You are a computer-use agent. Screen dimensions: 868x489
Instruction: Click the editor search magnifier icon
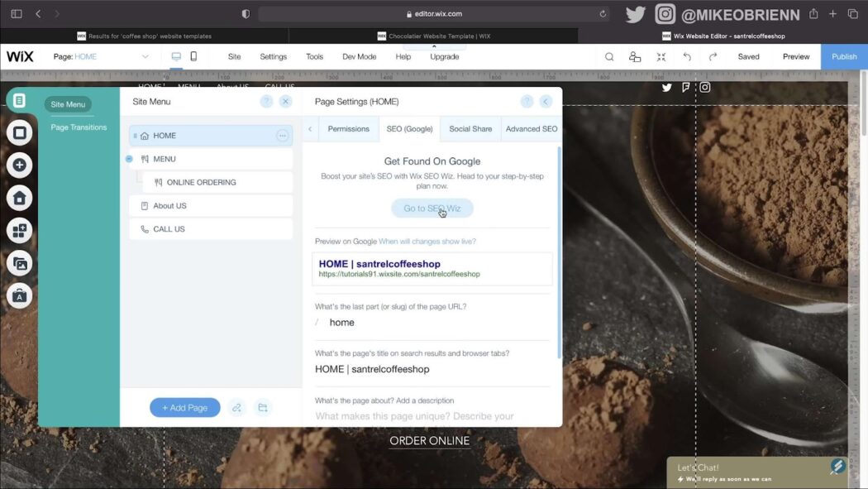[609, 56]
